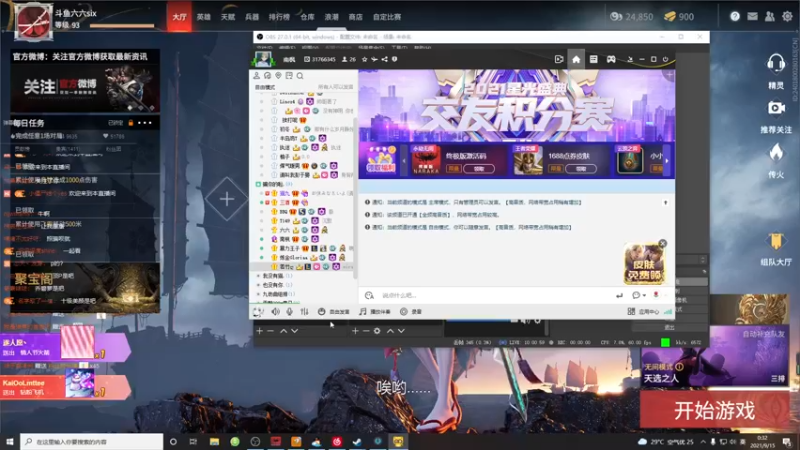Click OBS remove scene minus button
The image size is (800, 450).
270,331
